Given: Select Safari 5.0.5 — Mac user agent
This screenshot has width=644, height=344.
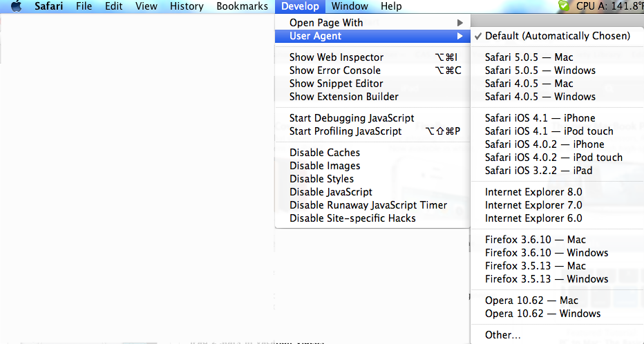Looking at the screenshot, I should [558, 57].
